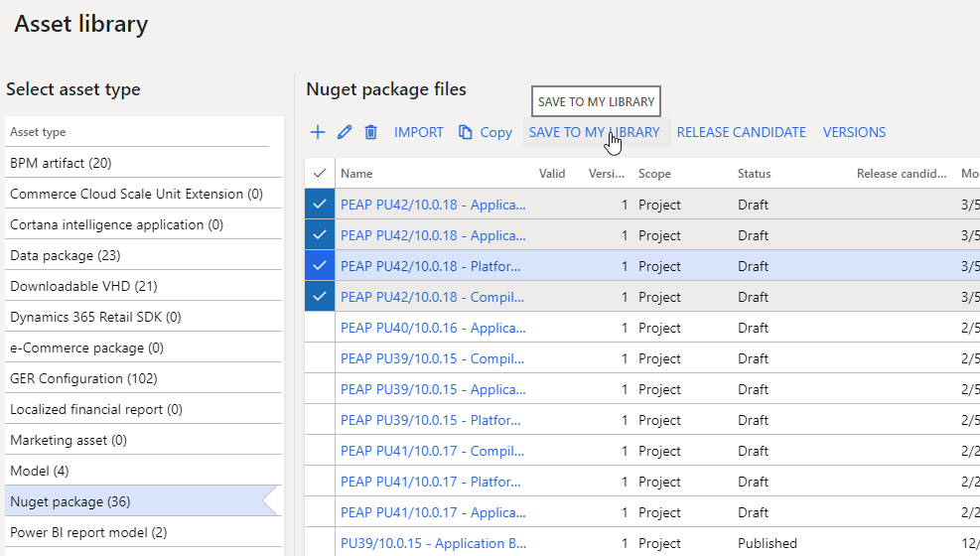Image resolution: width=980 pixels, height=556 pixels.
Task: Check the PEAP PU39/10.0.15 - Applica... row
Action: [x=320, y=389]
